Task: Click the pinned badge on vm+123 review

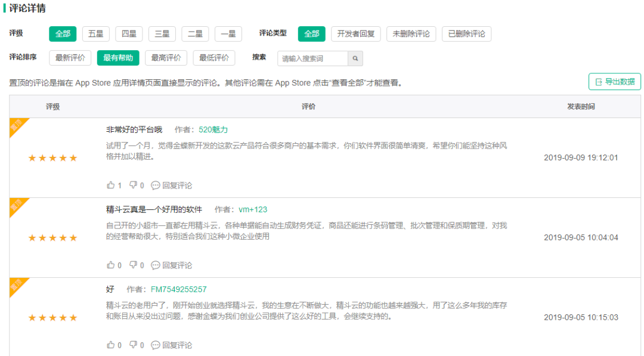Action: click(17, 205)
